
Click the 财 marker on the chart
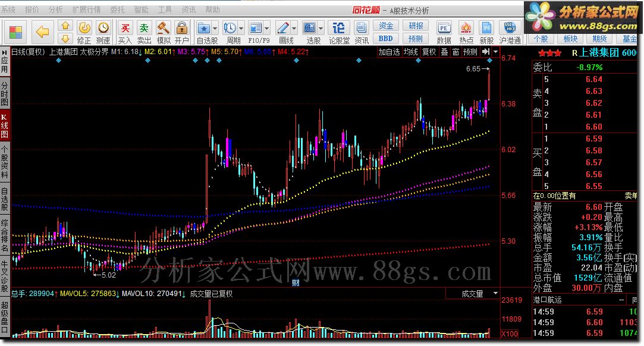(296, 283)
